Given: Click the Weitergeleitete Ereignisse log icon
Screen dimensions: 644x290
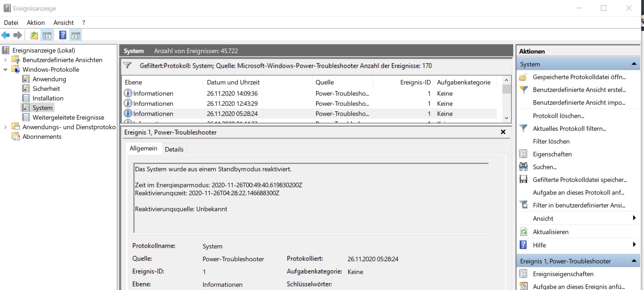Looking at the screenshot, I should (26, 117).
